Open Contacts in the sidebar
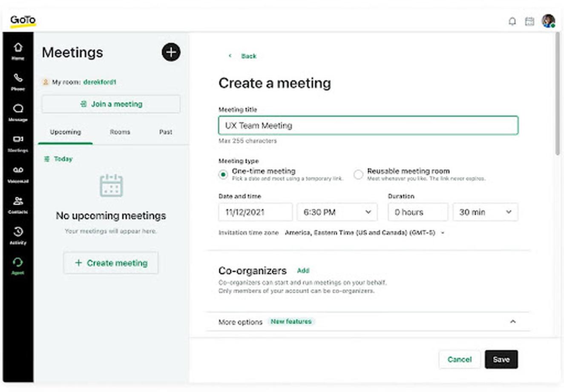The height and width of the screenshot is (392, 564). (18, 205)
